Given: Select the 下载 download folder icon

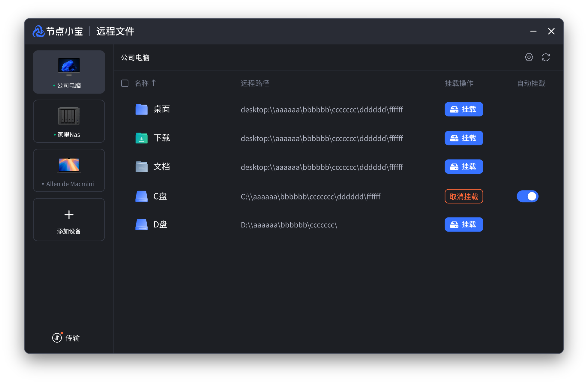Looking at the screenshot, I should [141, 138].
